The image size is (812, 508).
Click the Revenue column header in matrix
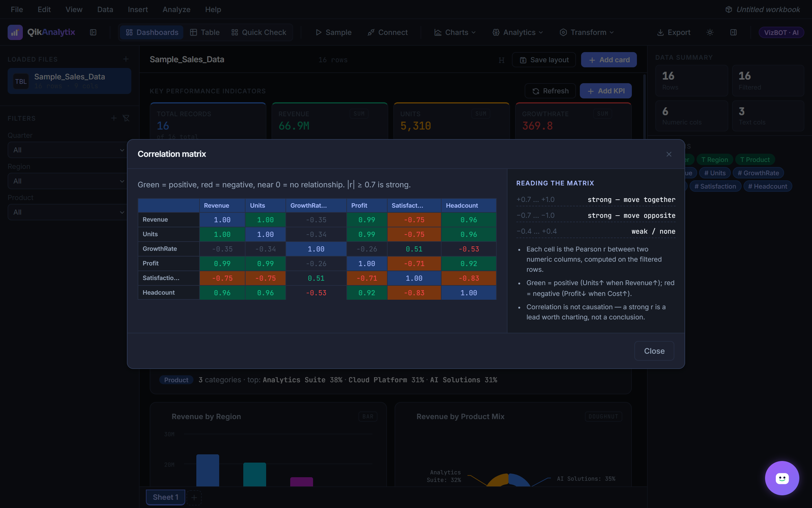coord(222,205)
